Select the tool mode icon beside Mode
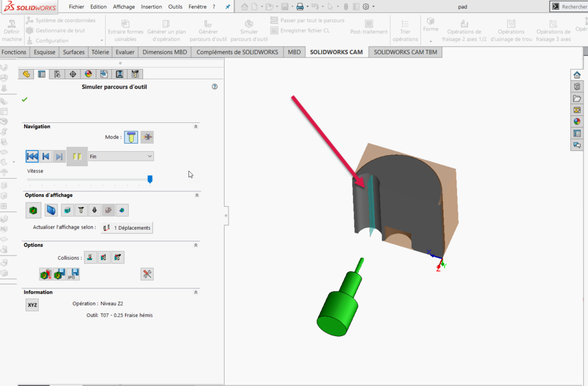 click(131, 137)
